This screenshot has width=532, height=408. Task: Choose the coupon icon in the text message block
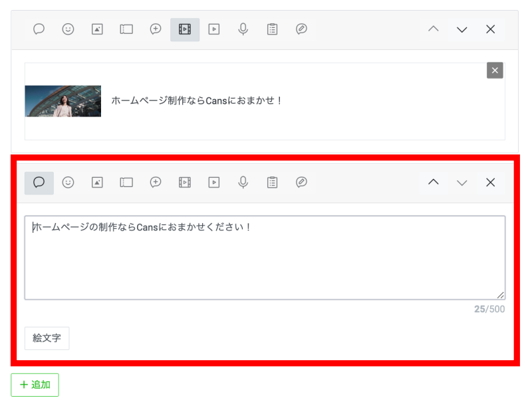click(126, 182)
